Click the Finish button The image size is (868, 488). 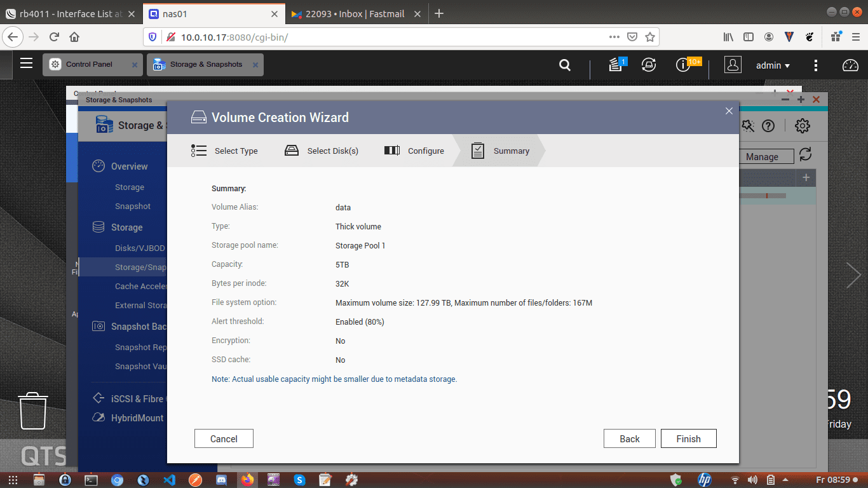(x=688, y=438)
